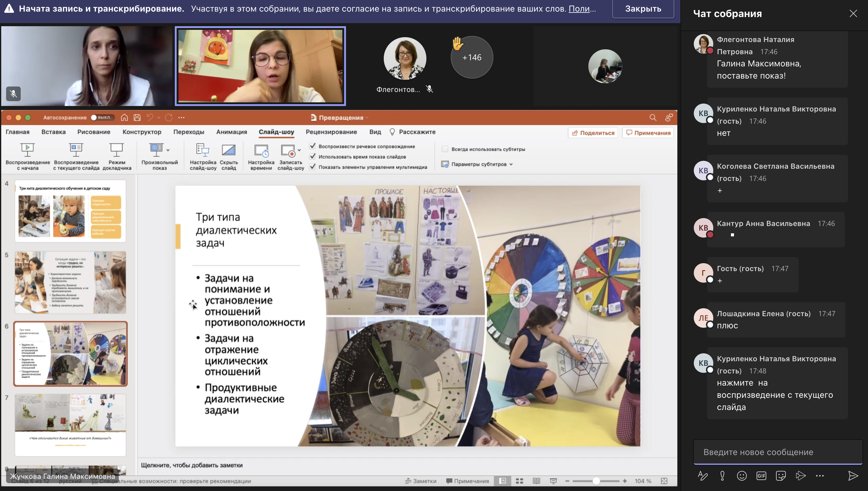Open the Переходы ribbon tab

coord(189,132)
